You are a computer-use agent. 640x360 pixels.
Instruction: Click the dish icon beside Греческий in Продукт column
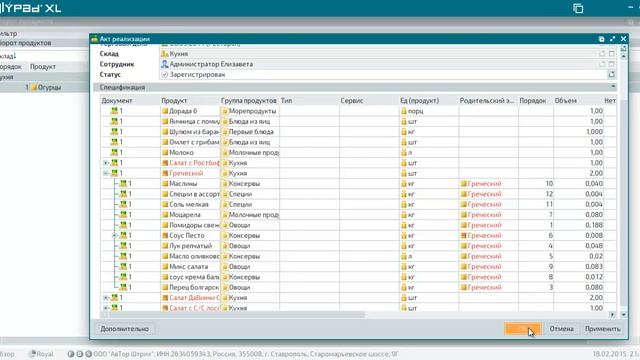click(x=165, y=173)
